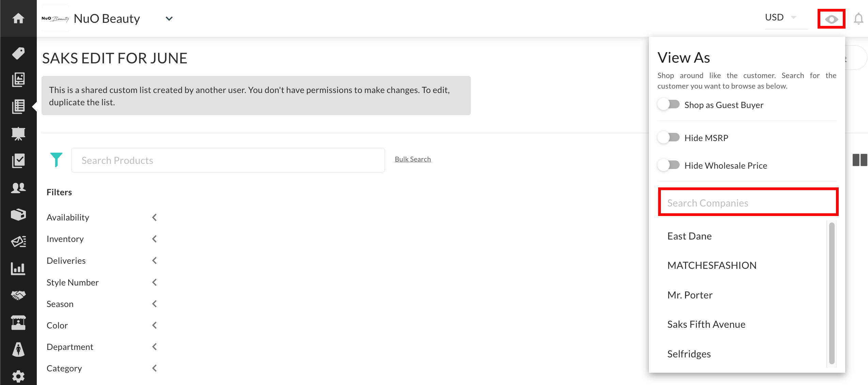The image size is (868, 385).
Task: Click the View As panel heading
Action: [684, 57]
